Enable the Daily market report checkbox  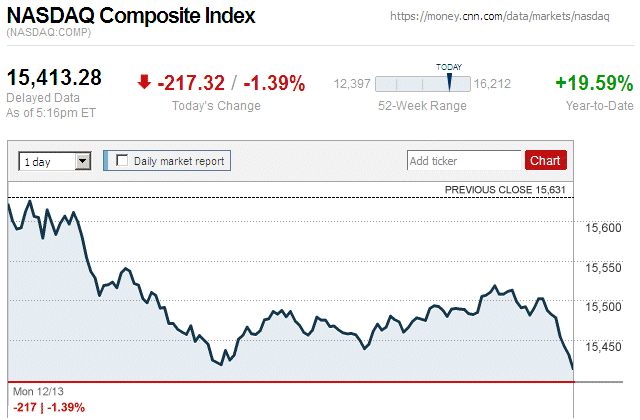pos(122,160)
